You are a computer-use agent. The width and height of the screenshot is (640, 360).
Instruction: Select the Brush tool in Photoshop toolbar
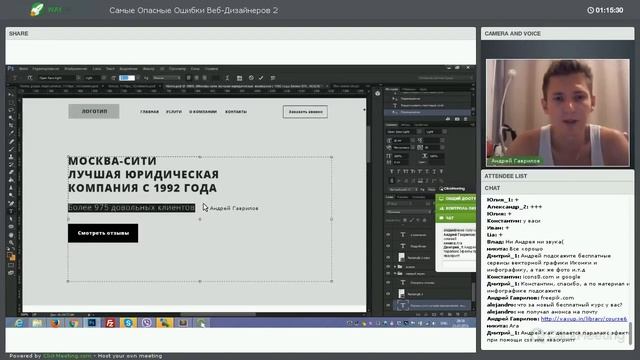coord(11,149)
